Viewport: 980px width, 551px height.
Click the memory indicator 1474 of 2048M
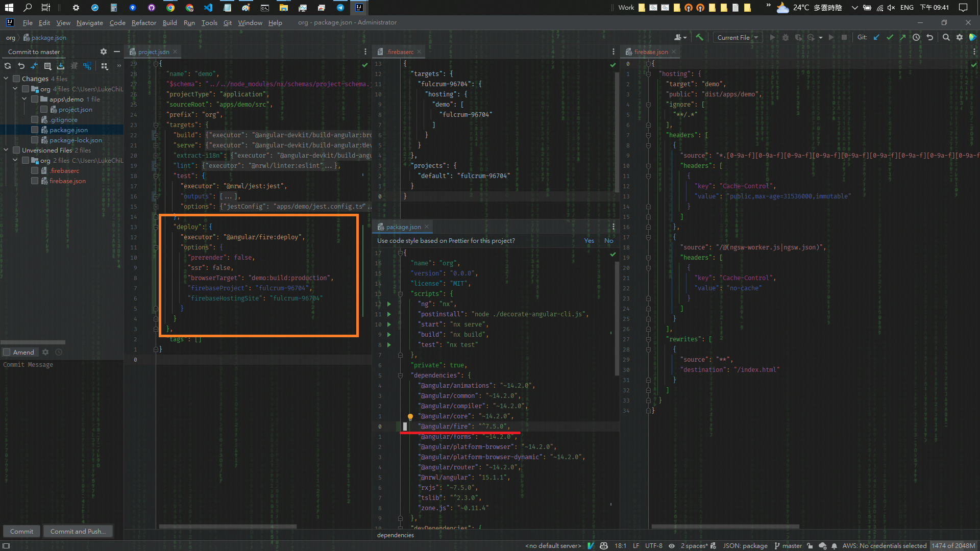pos(953,546)
